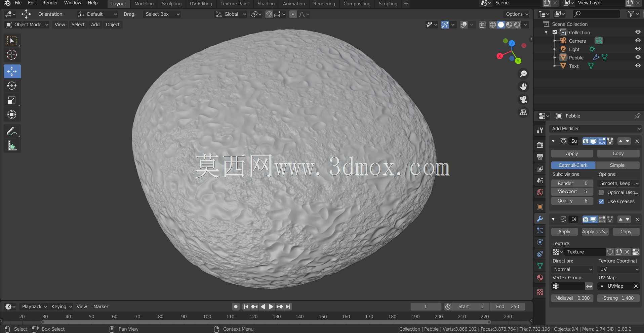Select the Select Box tool in left toolbar
The width and height of the screenshot is (644, 333).
pyautogui.click(x=12, y=41)
